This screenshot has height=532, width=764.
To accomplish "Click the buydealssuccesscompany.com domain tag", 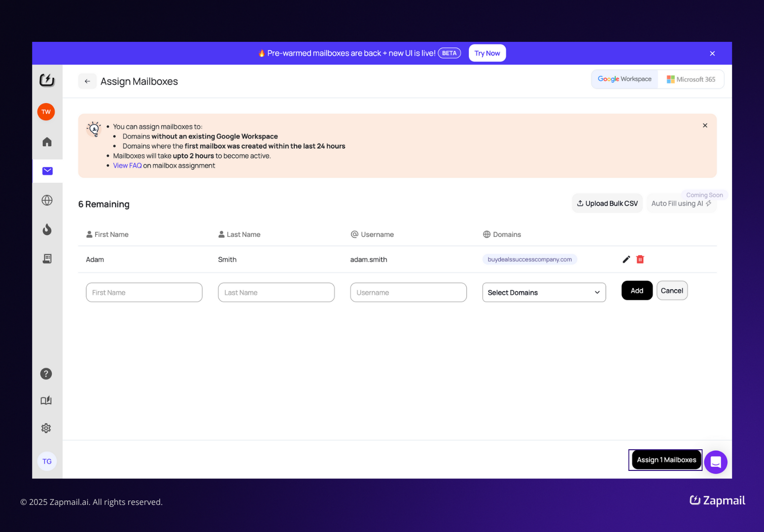I will pyautogui.click(x=530, y=259).
